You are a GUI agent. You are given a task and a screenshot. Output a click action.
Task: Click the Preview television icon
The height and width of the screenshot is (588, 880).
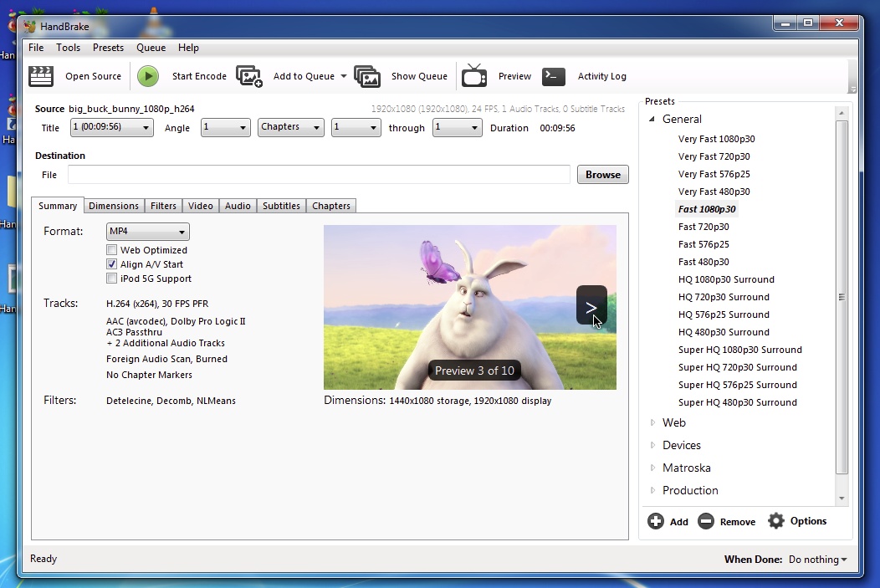point(474,76)
